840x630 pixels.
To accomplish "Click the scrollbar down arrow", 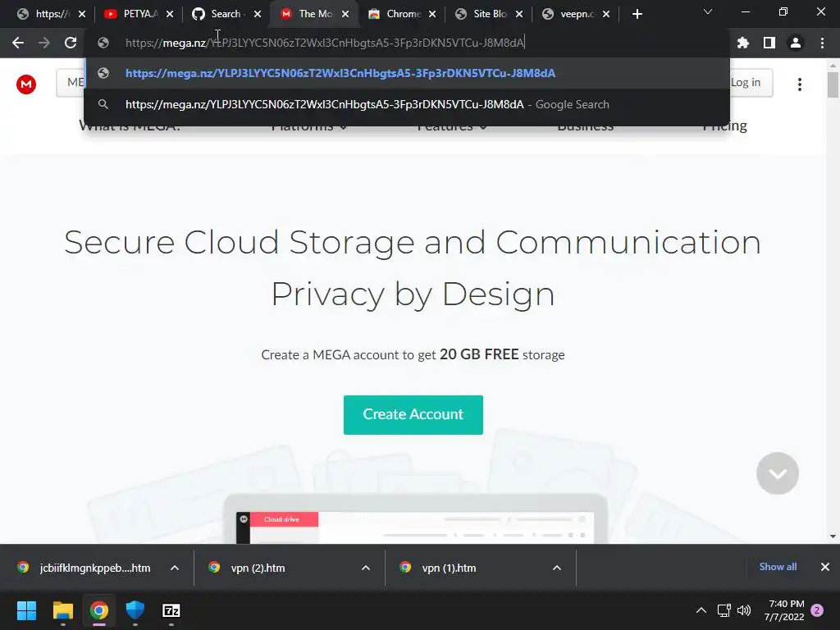I will 833,536.
